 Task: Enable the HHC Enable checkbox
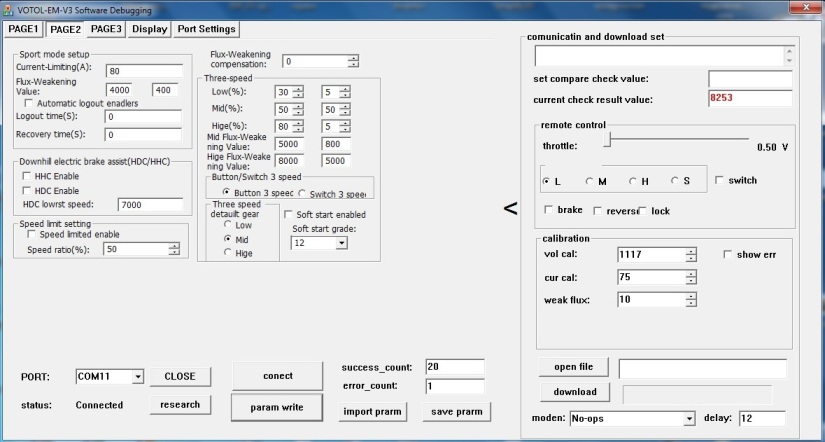coord(28,175)
